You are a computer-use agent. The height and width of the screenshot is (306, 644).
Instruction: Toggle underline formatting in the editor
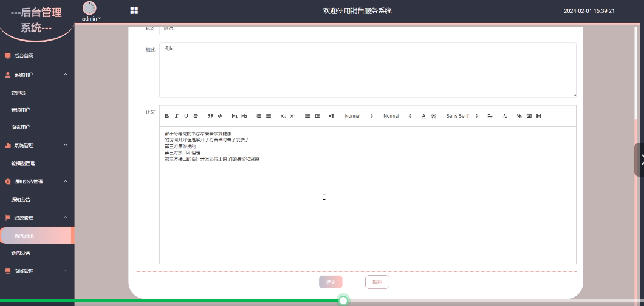[x=186, y=116]
